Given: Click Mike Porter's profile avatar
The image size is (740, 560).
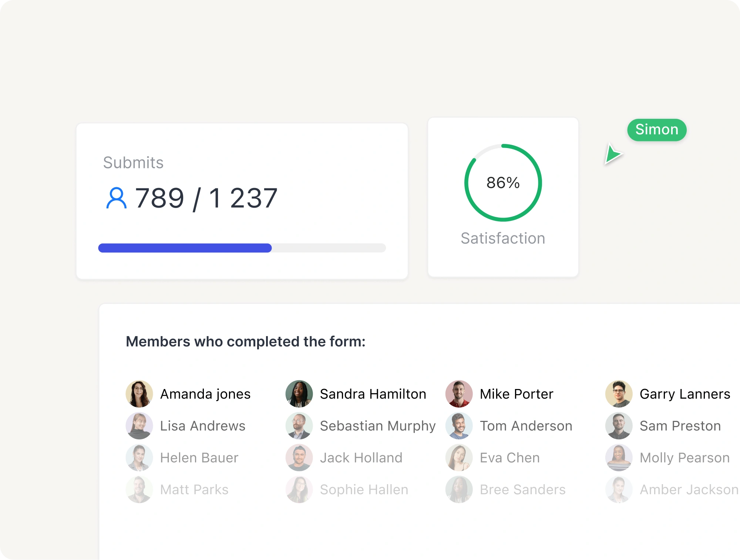Looking at the screenshot, I should (459, 394).
